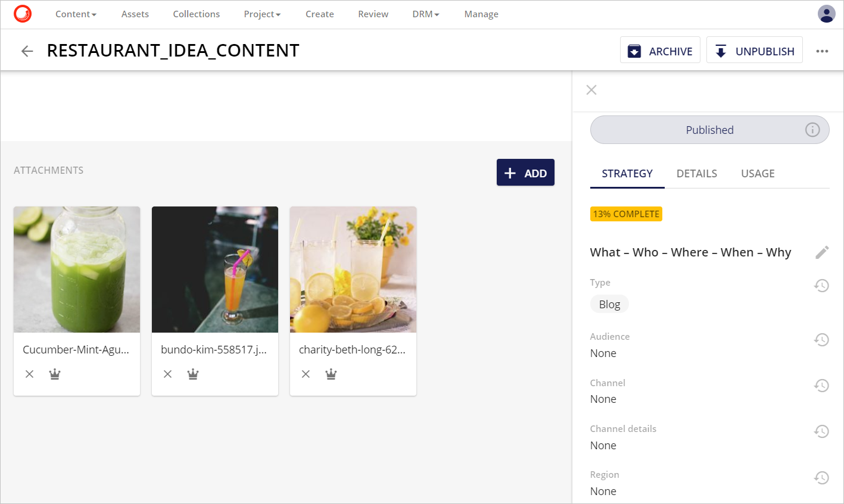Restore history for the Type field

821,286
